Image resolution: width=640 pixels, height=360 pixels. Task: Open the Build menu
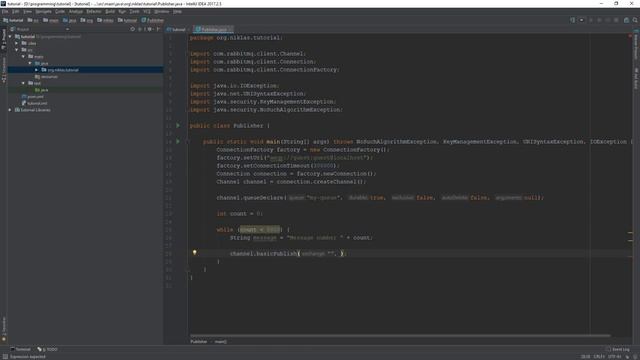point(110,11)
